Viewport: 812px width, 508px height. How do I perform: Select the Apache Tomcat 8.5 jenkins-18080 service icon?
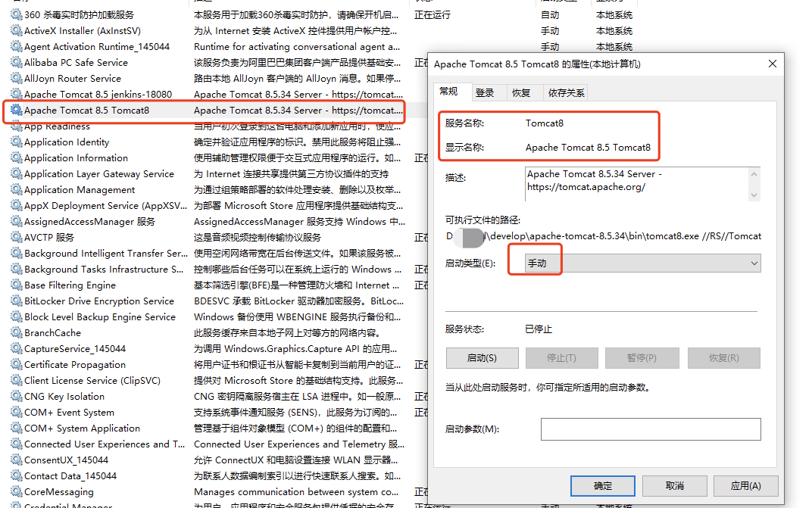click(x=17, y=94)
